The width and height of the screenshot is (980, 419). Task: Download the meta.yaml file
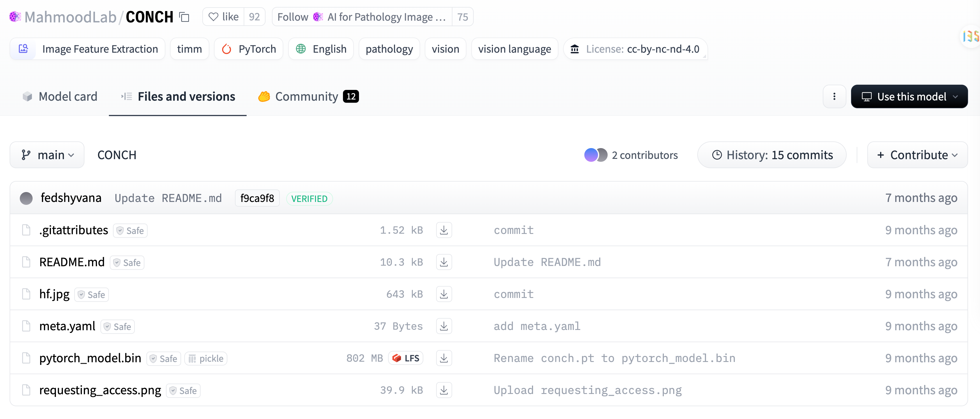click(x=444, y=326)
